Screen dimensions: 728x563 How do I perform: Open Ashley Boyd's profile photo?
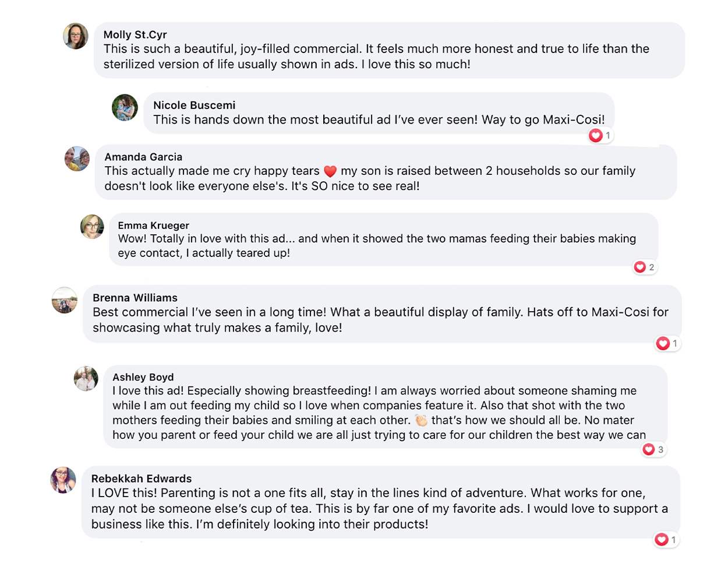coord(86,379)
